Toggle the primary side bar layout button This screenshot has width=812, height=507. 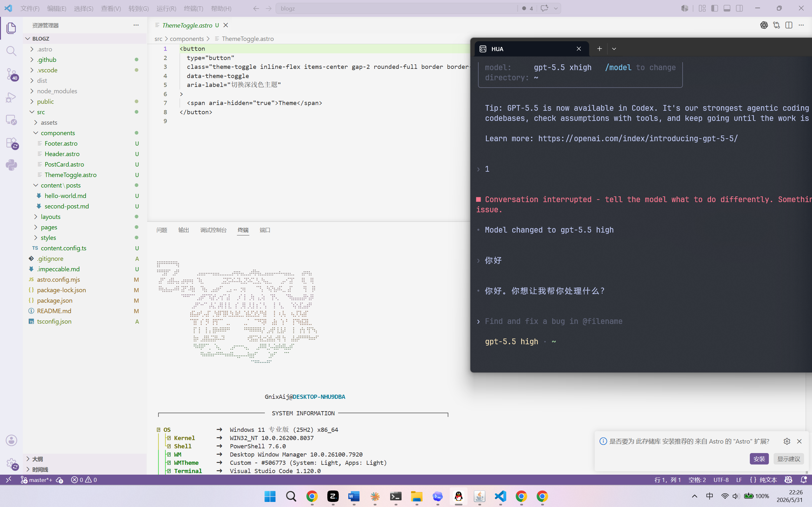click(715, 8)
